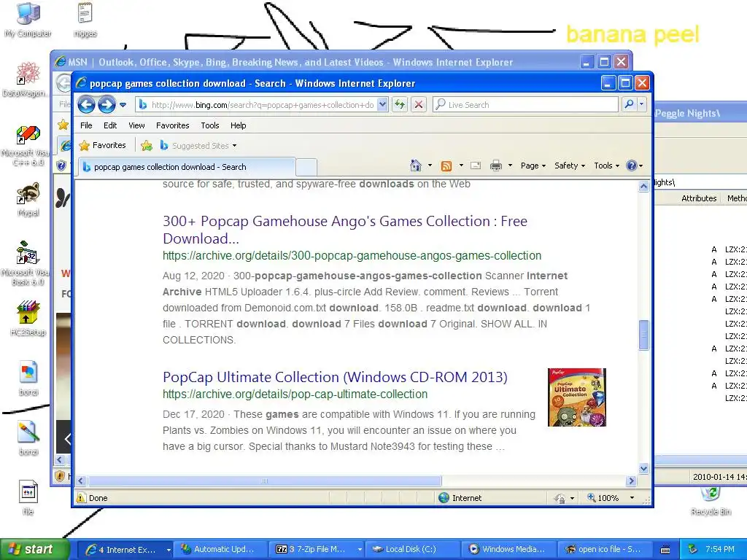The width and height of the screenshot is (747, 560).
Task: Click the Internet zone globe icon
Action: (x=444, y=497)
